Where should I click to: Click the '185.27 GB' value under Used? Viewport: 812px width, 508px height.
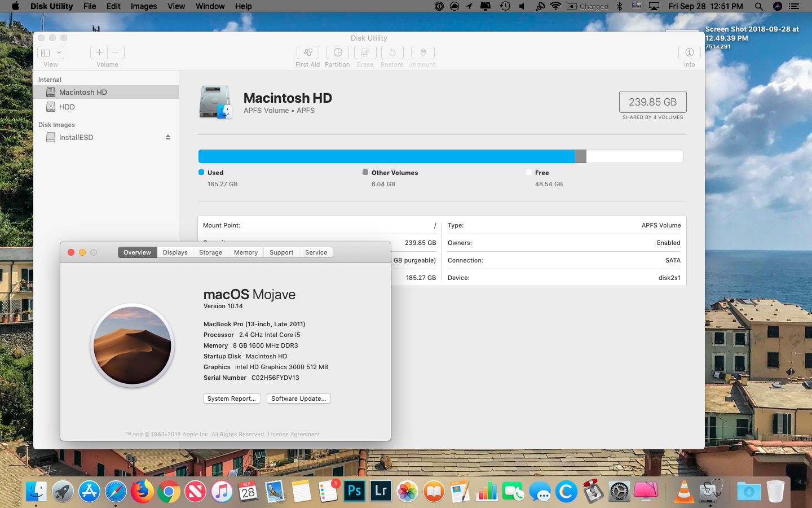(222, 184)
